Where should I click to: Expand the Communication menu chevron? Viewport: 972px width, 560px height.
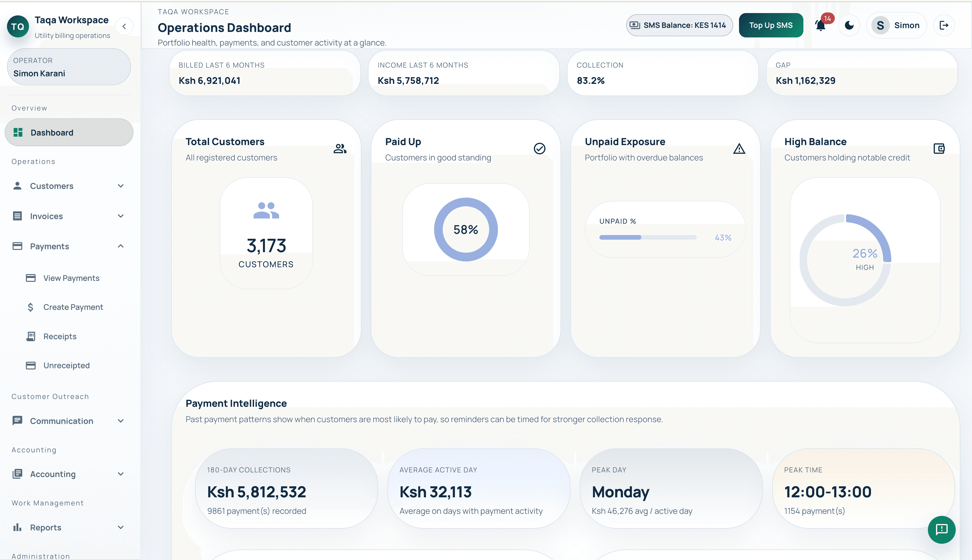[x=121, y=421]
